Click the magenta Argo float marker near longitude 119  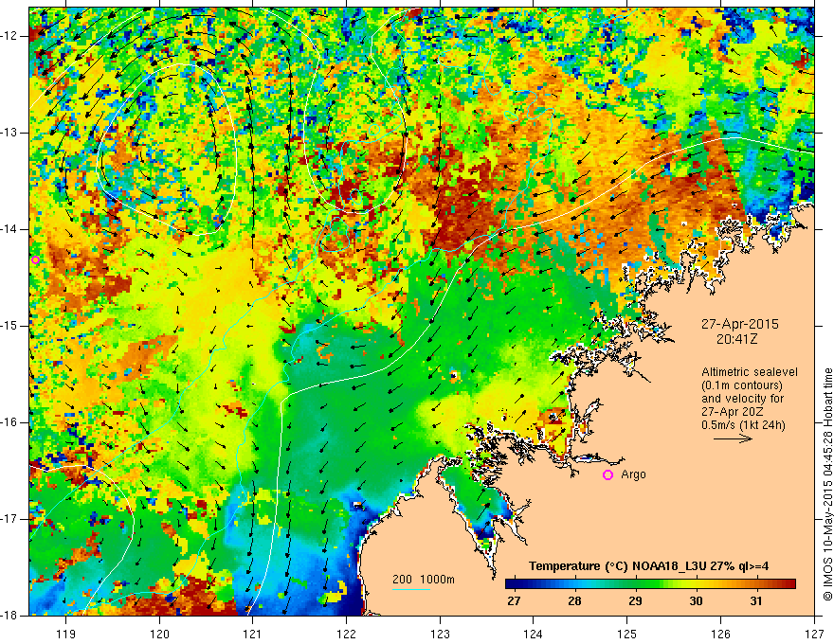pyautogui.click(x=35, y=259)
